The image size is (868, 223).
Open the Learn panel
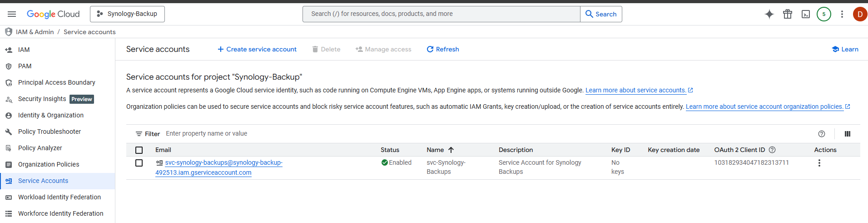point(845,49)
